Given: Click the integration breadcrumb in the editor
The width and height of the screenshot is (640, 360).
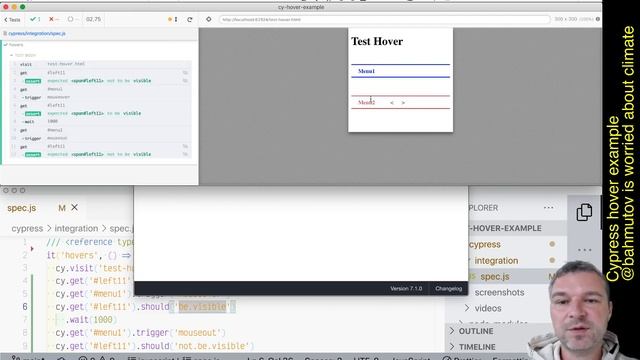Looking at the screenshot, I should [76, 229].
